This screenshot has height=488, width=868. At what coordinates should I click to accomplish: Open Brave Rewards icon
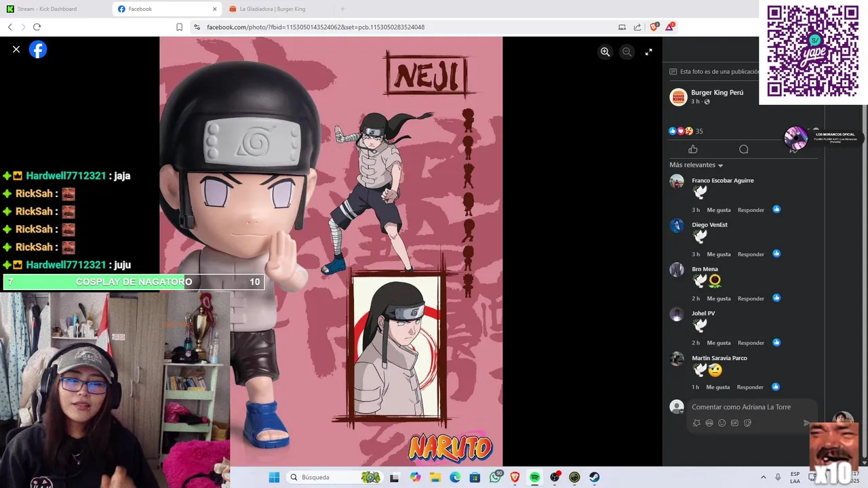point(670,26)
